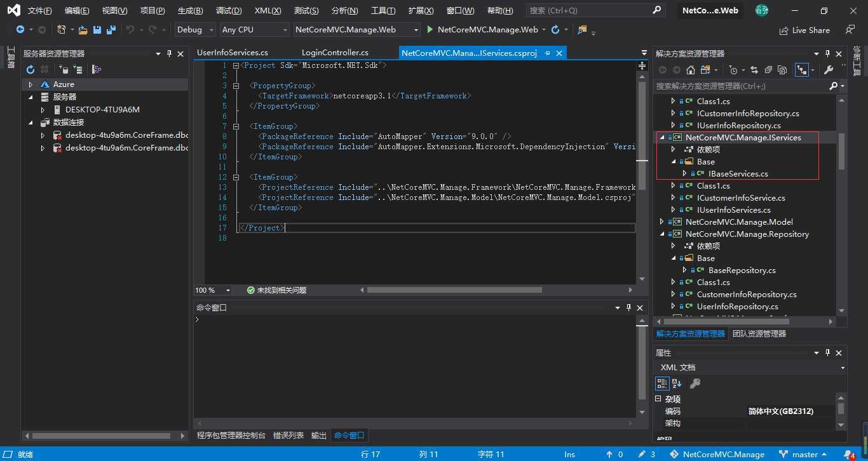Toggle pin on command window panel
868x461 pixels.
(629, 307)
